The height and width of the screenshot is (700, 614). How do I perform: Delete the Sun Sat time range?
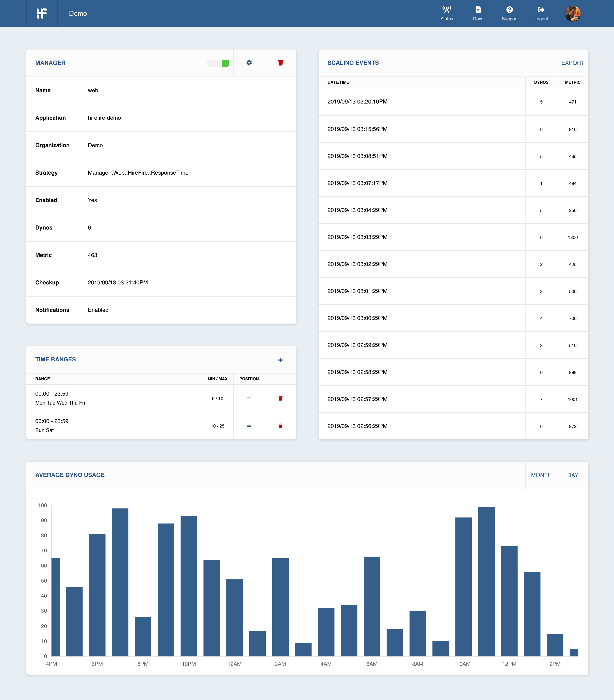pos(280,425)
